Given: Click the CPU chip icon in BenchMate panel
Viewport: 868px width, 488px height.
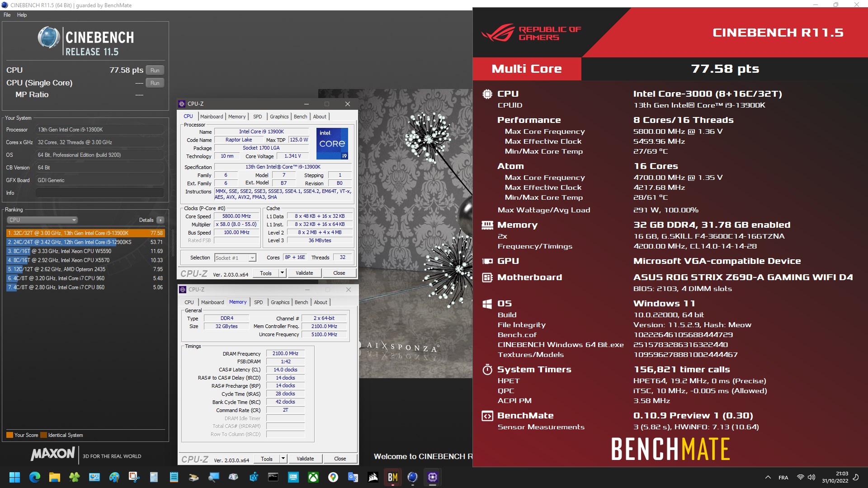Looking at the screenshot, I should coord(487,94).
